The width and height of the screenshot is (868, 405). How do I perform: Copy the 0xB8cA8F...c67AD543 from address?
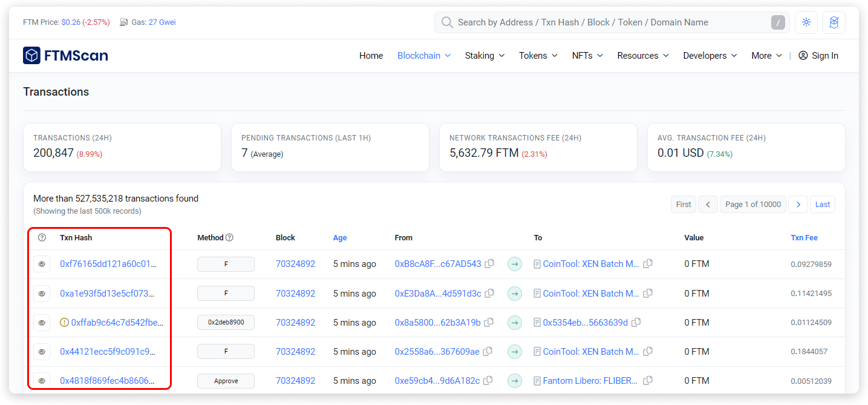pyautogui.click(x=490, y=264)
